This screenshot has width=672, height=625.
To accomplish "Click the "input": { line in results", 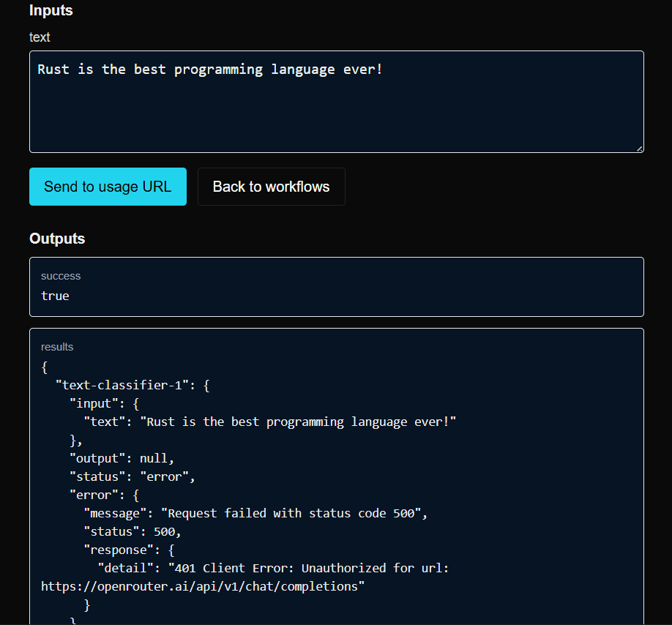I will point(104,403).
